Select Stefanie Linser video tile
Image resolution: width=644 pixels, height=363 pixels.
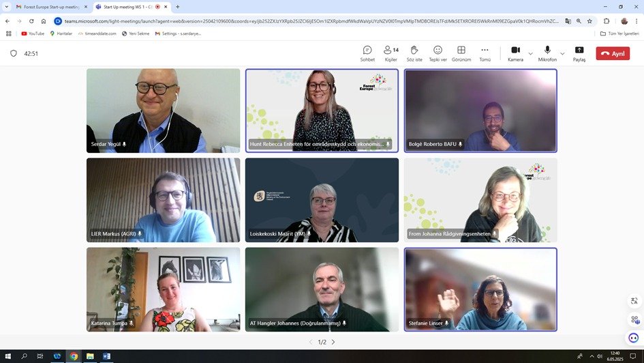pos(480,289)
